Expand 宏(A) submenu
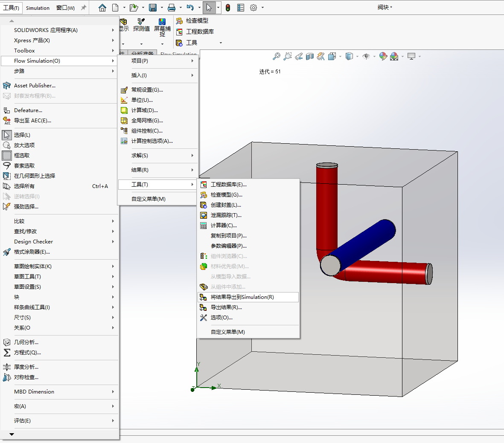 59,406
